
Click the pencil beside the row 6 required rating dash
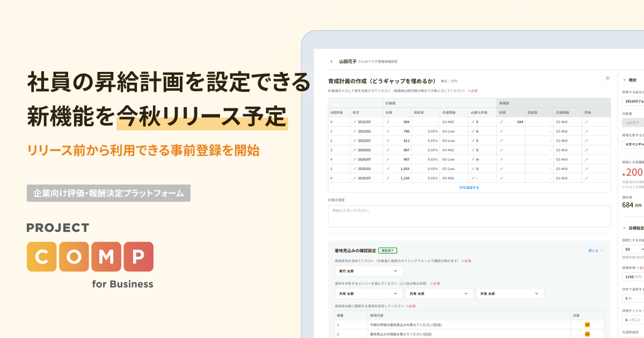click(x=473, y=178)
